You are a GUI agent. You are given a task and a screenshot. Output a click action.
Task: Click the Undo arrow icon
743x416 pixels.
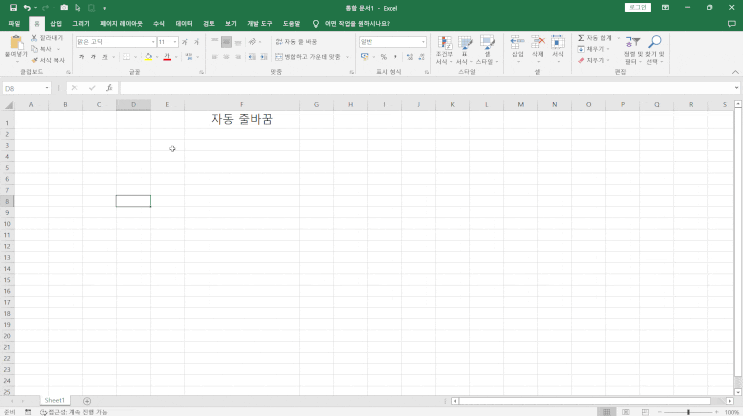tap(27, 8)
